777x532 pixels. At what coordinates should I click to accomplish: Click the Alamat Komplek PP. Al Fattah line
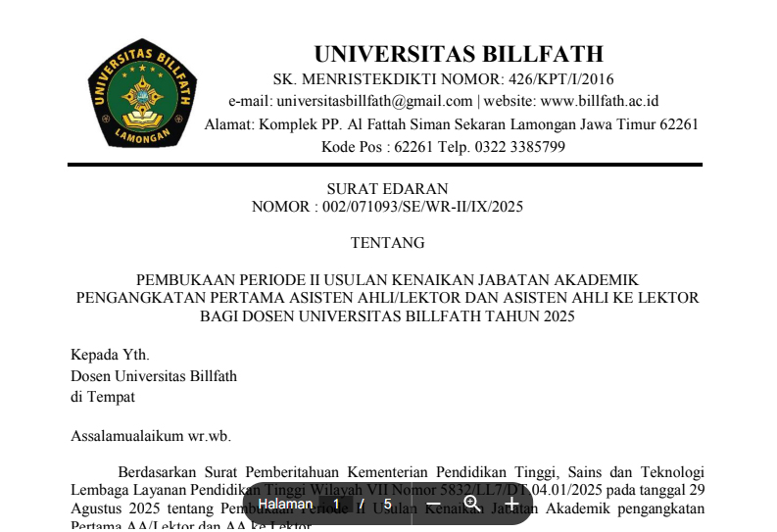[451, 124]
